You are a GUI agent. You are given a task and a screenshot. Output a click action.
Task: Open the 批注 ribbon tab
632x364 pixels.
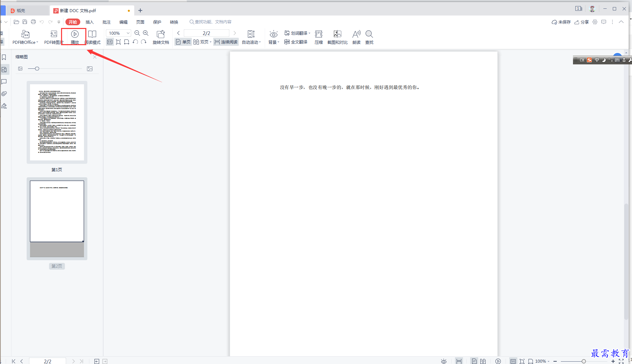pos(107,22)
